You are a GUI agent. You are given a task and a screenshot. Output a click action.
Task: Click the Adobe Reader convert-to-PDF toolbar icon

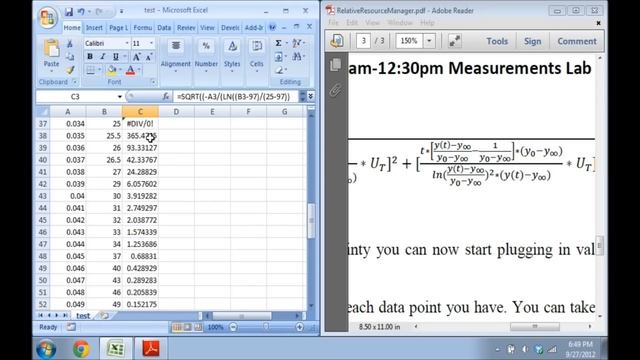(337, 41)
